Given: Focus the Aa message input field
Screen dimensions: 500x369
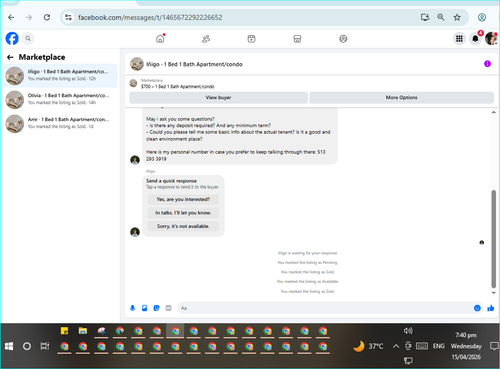Looking at the screenshot, I should coord(325,308).
